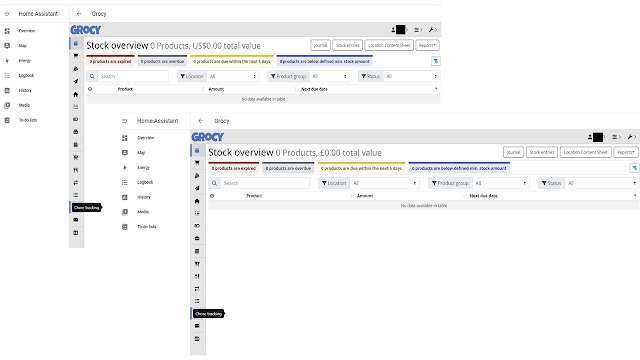Open Product group filter dropdown in upper US$ window
The height and width of the screenshot is (360, 640).
coord(329,76)
